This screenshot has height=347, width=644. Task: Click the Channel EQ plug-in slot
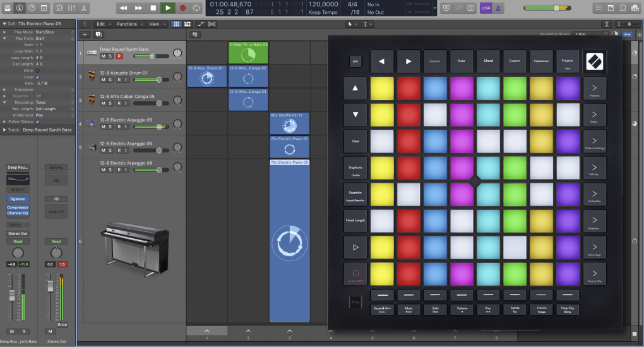click(x=18, y=213)
